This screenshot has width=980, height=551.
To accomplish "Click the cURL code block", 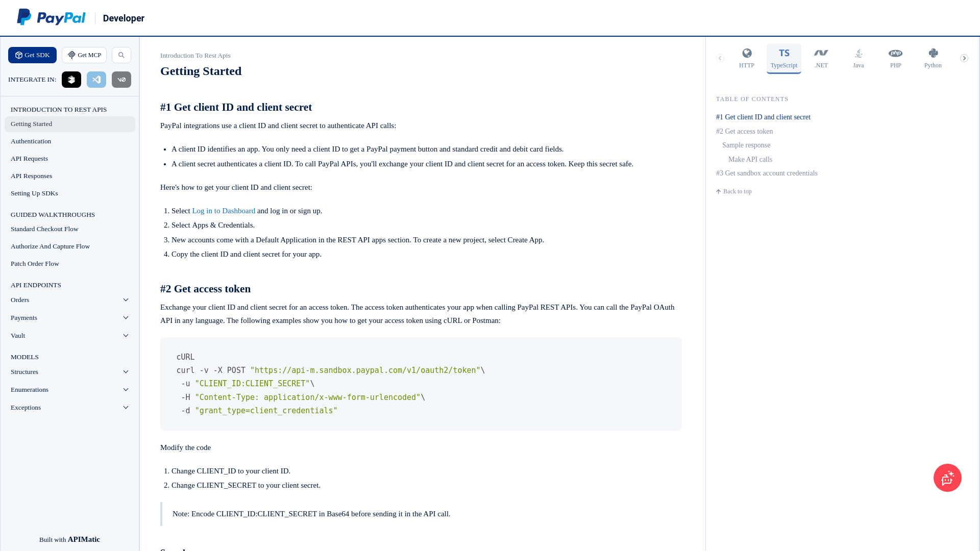I will click(x=421, y=384).
